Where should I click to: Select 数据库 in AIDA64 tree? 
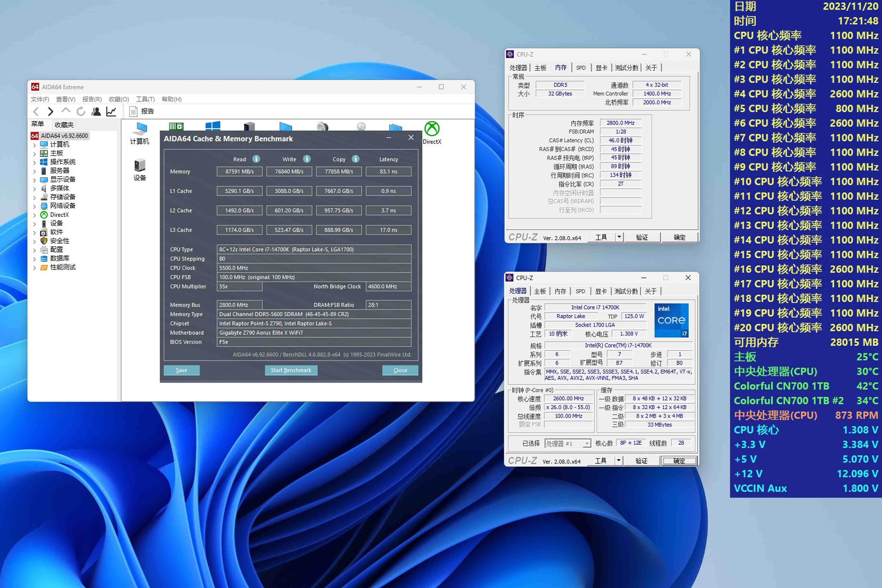click(60, 258)
